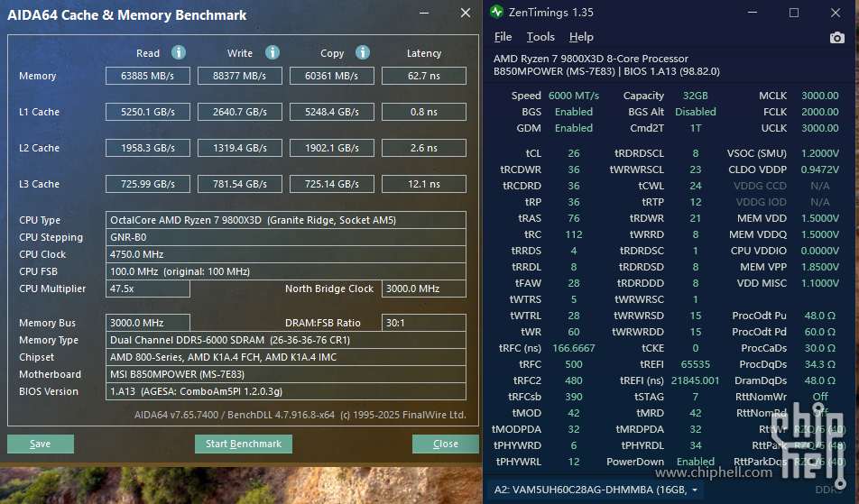
Task: Expand the A2 memory module dropdown
Action: pos(695,490)
